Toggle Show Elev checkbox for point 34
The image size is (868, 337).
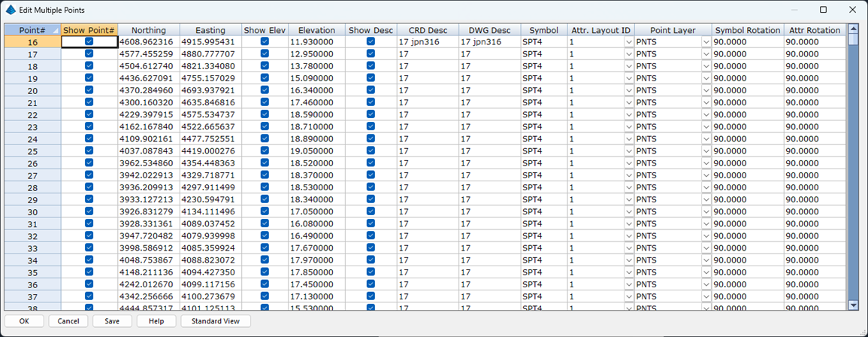click(x=265, y=260)
